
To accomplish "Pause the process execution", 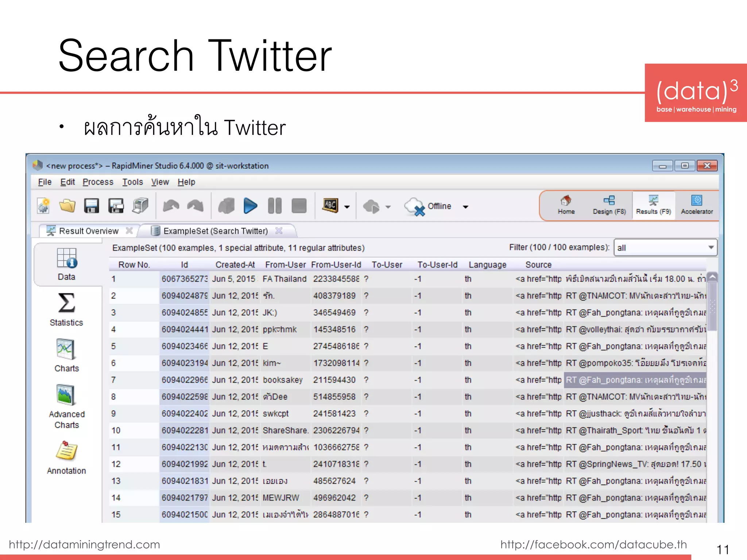I will 275,206.
